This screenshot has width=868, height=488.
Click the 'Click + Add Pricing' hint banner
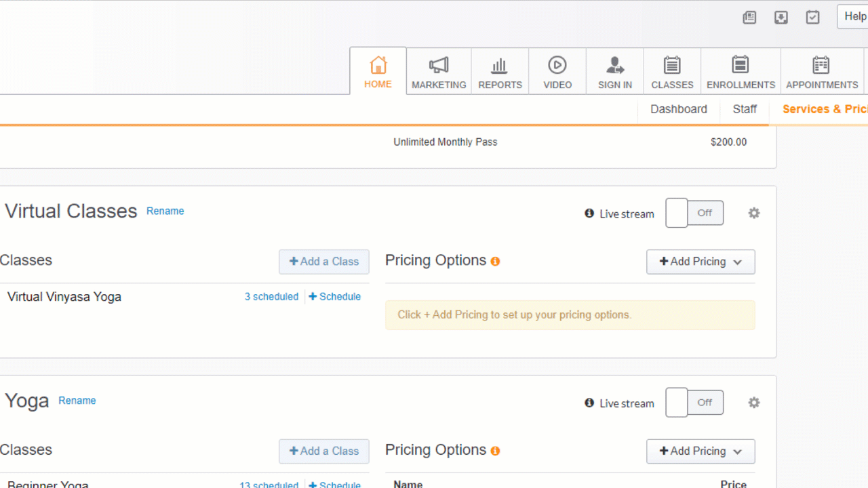(x=570, y=315)
